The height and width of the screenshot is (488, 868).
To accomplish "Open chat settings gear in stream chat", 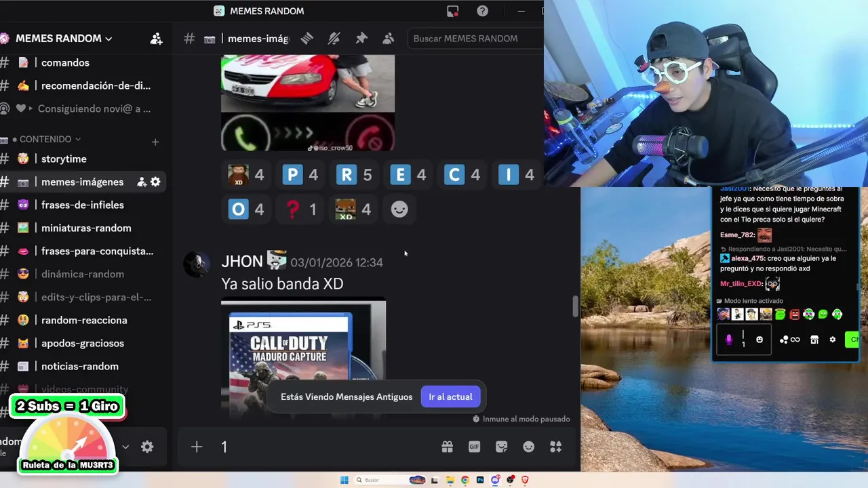I will click(833, 340).
